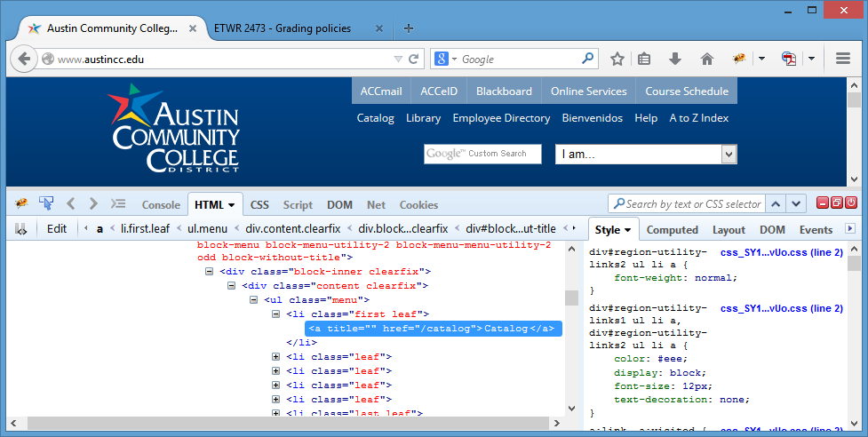
Task: Click the HTML panel horizontal scrollbar
Action: click(287, 423)
